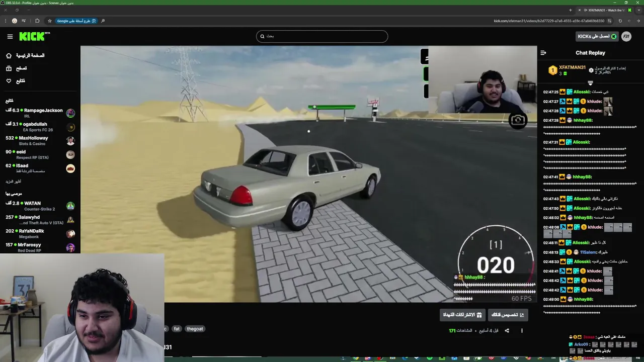Close the XFATMAN31 tab with its X
This screenshot has width=644, height=362.
580,10
